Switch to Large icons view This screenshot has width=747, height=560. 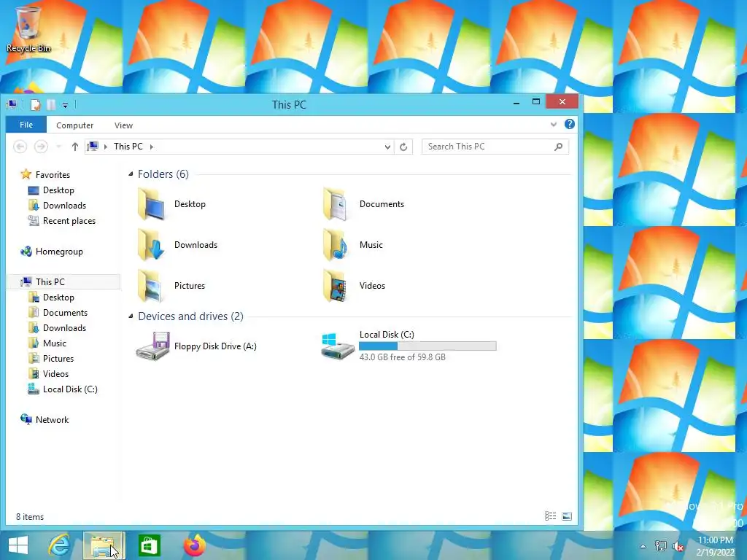pyautogui.click(x=566, y=516)
